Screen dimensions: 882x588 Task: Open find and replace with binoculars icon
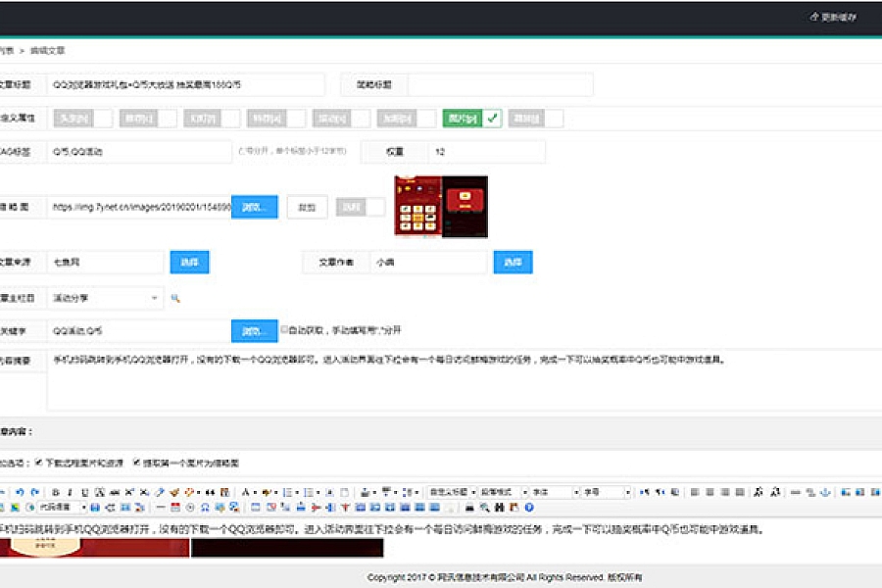(499, 508)
